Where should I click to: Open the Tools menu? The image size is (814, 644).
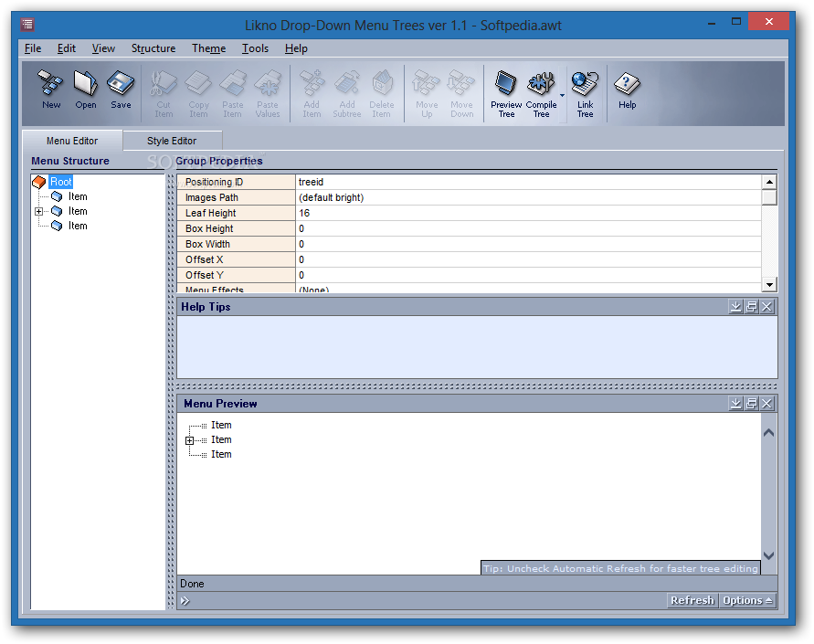[x=255, y=48]
